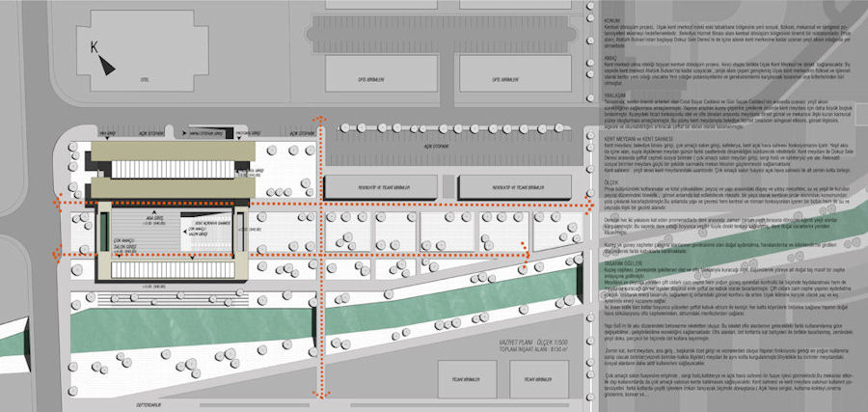Click the black arrow at the kapalı otopark girişi

click(x=184, y=133)
